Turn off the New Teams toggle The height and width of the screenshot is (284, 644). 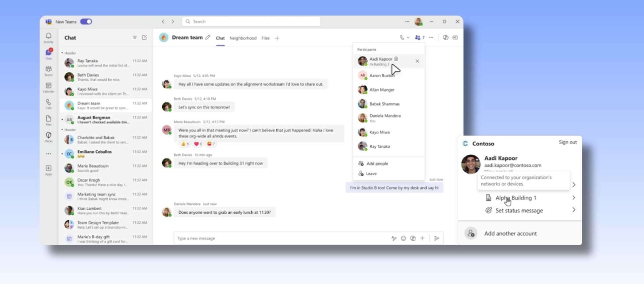[86, 21]
